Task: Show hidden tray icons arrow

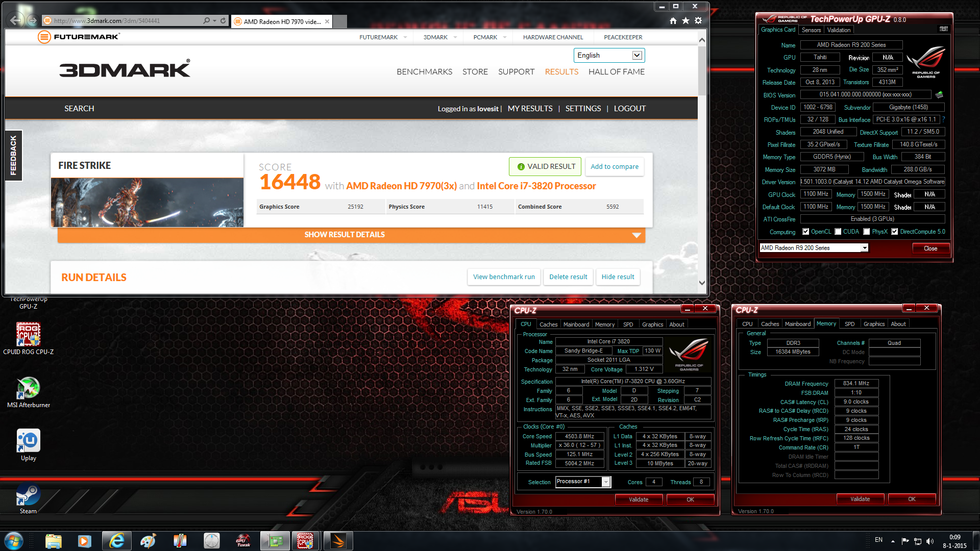Action: coord(893,541)
